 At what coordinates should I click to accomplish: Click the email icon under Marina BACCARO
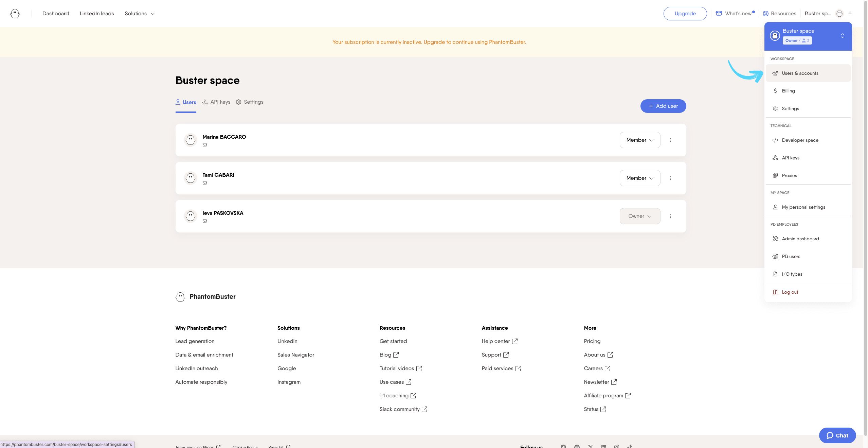[x=205, y=145]
